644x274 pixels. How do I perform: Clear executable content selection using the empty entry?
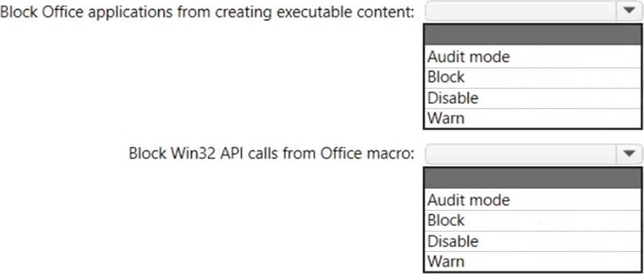pos(533,35)
